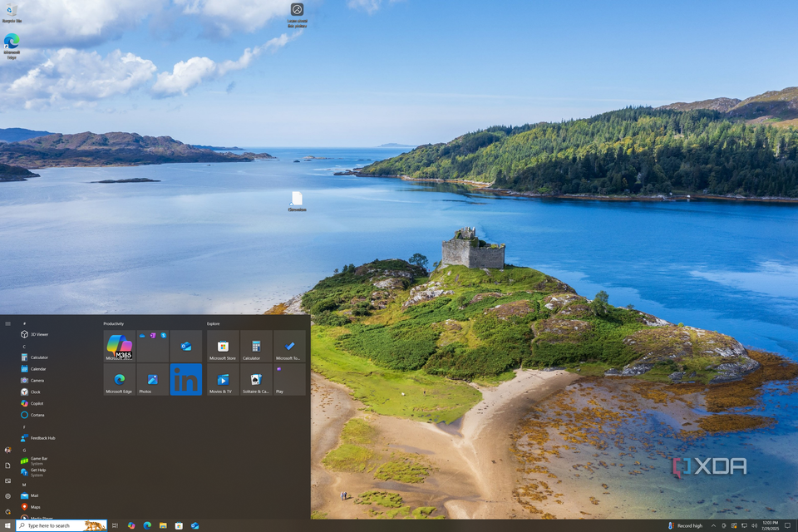Select the Recycle Bin desktop icon
Image resolution: width=798 pixels, height=532 pixels.
[x=11, y=13]
